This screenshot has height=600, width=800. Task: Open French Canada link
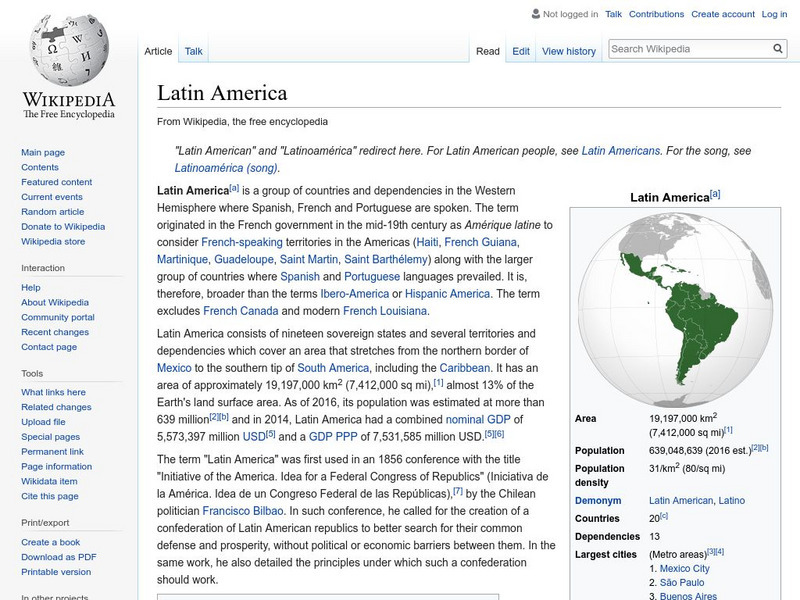point(241,311)
